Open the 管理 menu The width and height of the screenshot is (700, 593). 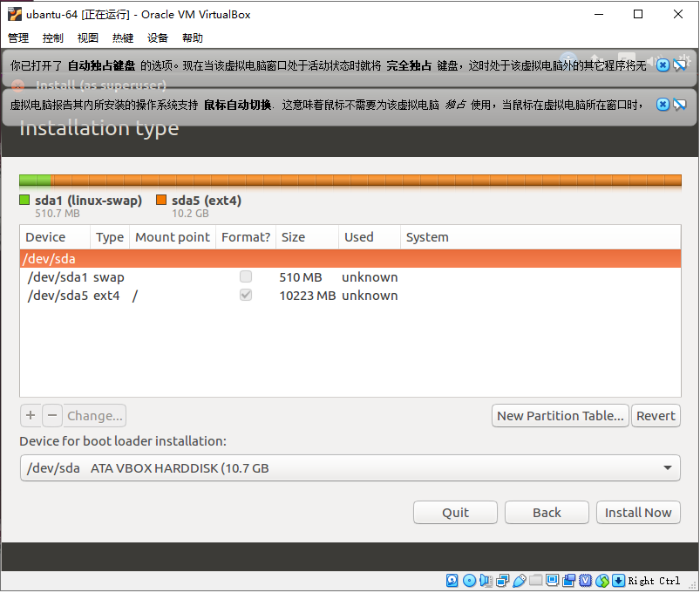[x=17, y=37]
